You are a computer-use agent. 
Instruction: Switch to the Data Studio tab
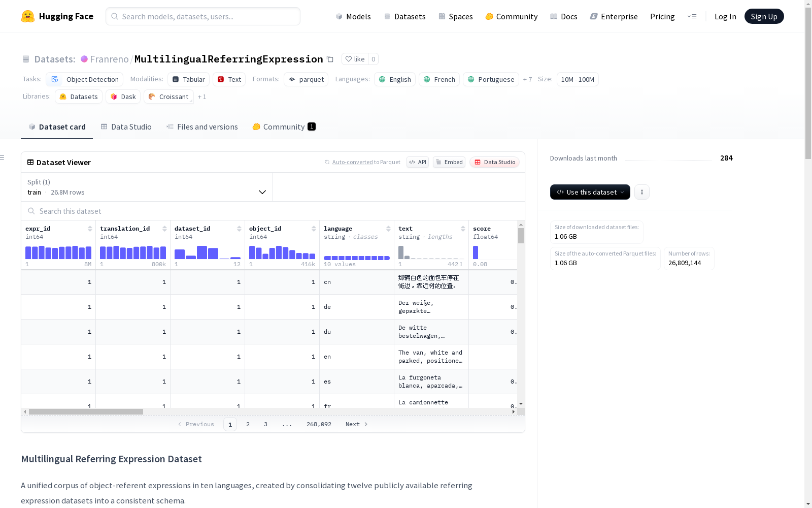[x=126, y=127]
